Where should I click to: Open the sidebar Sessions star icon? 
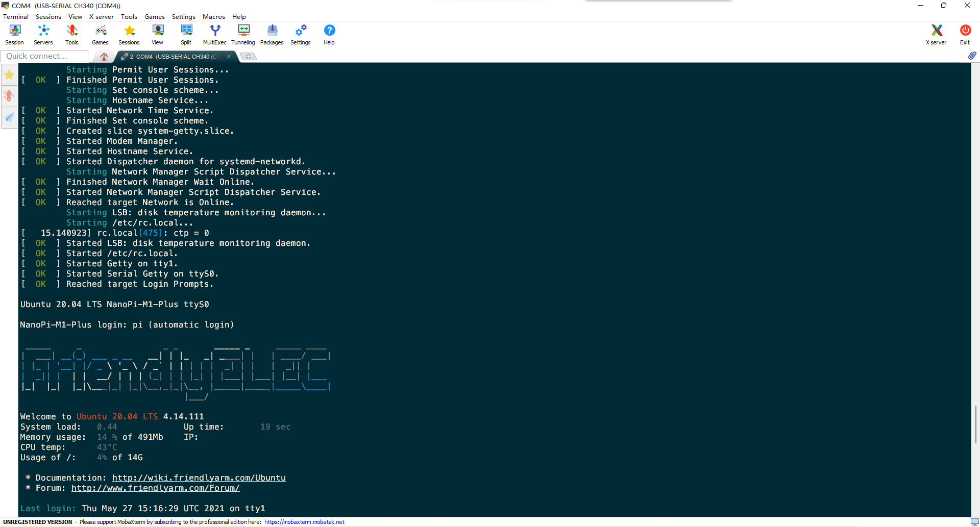click(x=9, y=75)
